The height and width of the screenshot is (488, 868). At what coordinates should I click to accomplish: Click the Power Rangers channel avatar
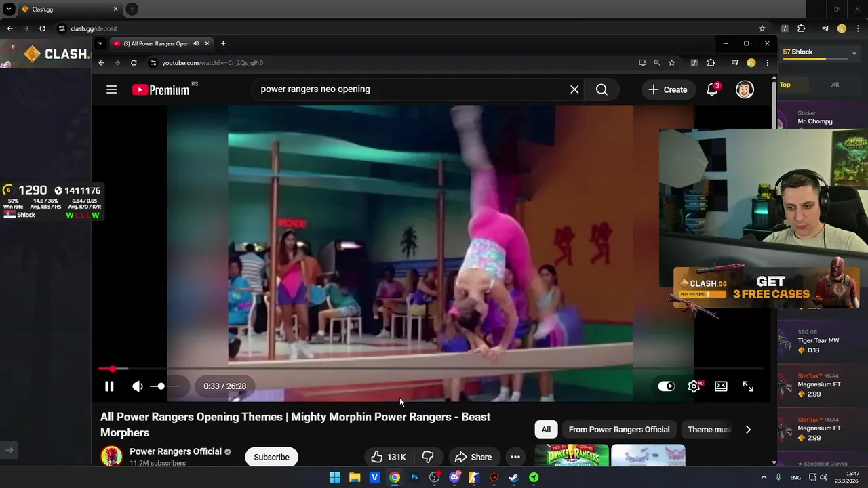(x=111, y=456)
